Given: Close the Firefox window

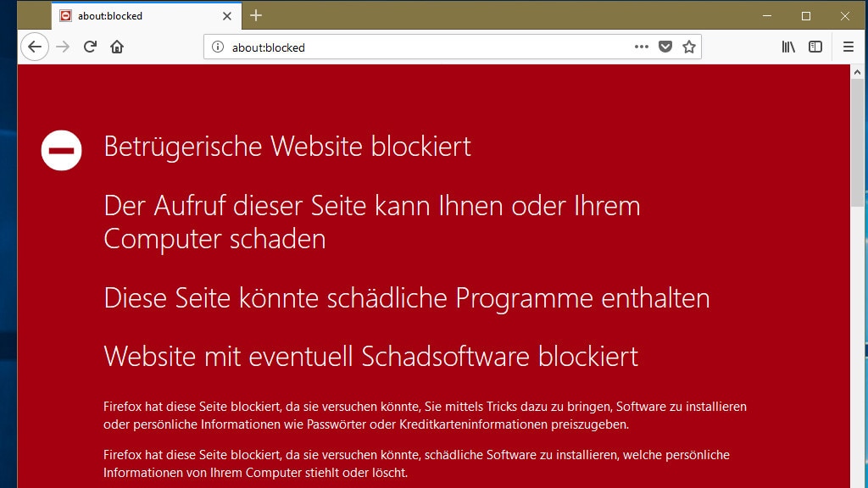Looking at the screenshot, I should (x=845, y=16).
